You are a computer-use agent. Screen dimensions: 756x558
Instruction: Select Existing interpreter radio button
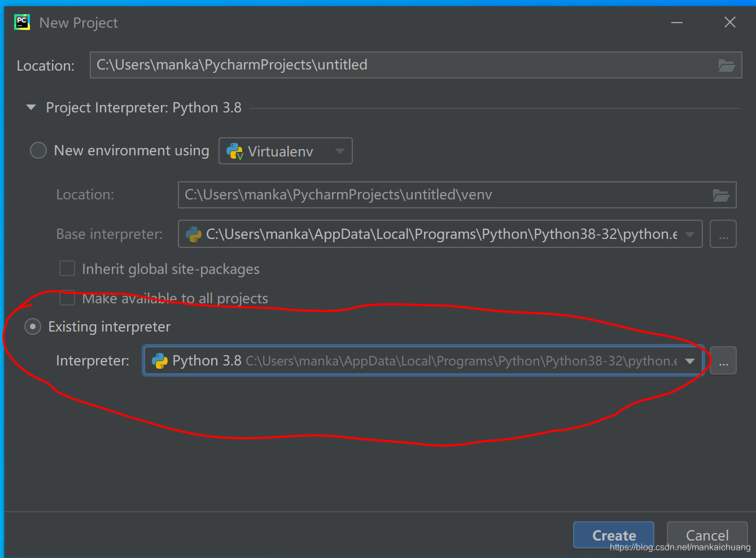[33, 327]
